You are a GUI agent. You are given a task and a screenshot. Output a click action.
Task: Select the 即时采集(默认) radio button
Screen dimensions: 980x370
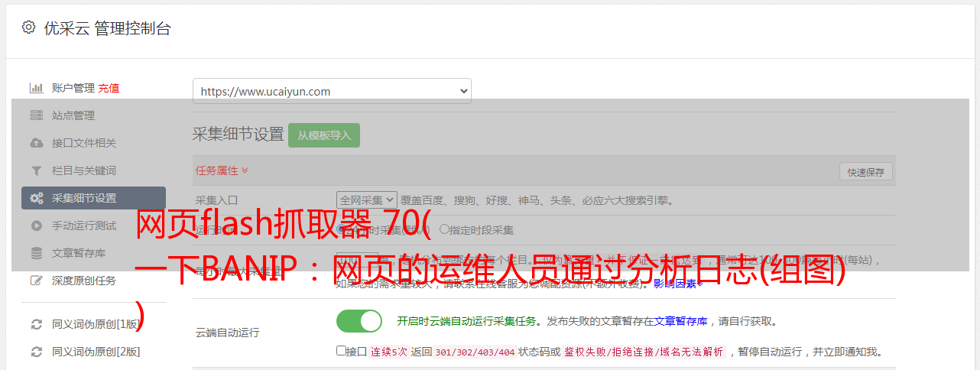[342, 229]
